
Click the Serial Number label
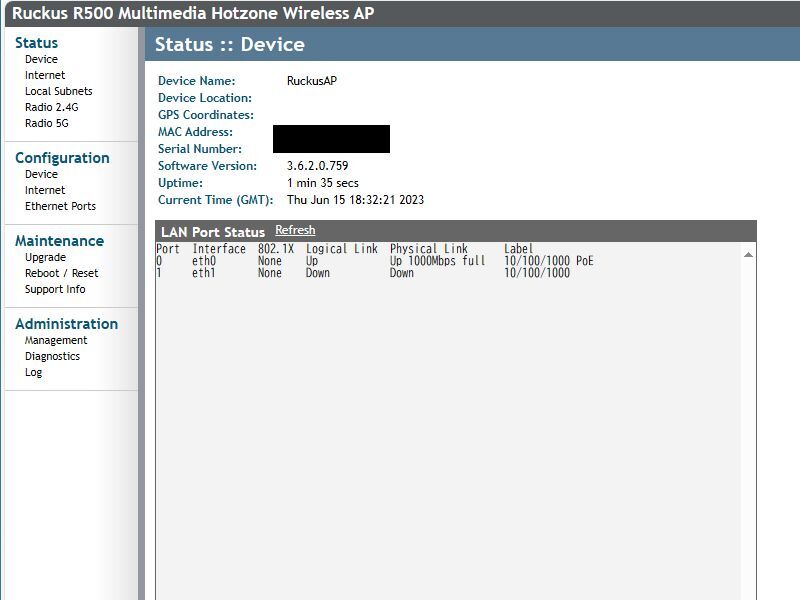coord(200,149)
